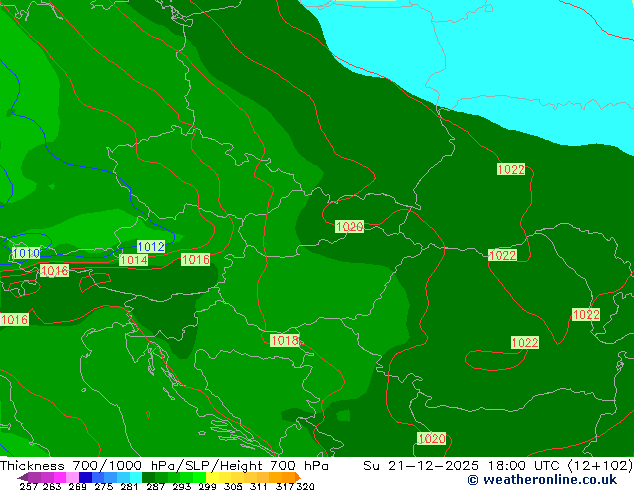Screen dimensions: 634x490
Task: Click the orange arrow at legend's upper end
Action: pyautogui.click(x=298, y=477)
